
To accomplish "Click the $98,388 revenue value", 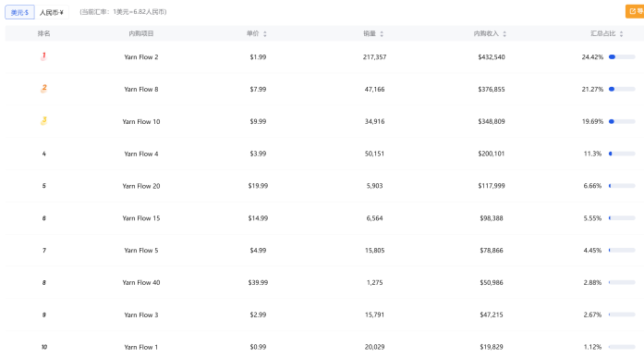I will (x=492, y=218).
